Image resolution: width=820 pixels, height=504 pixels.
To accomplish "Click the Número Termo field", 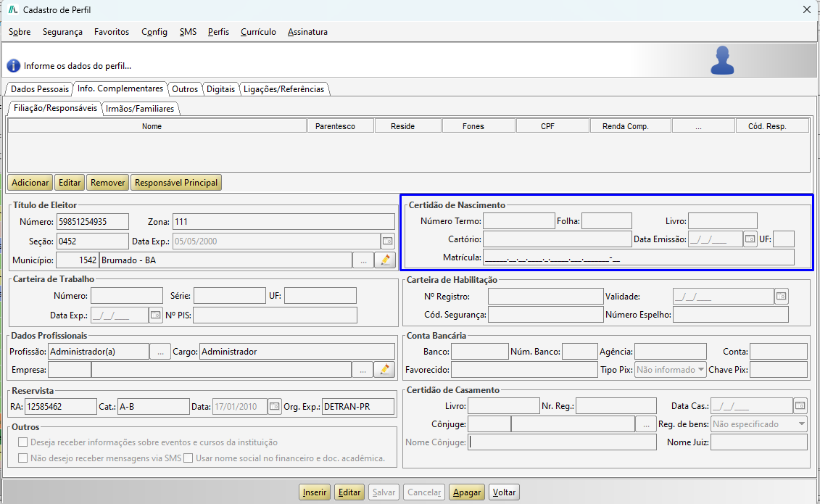I will coord(519,221).
